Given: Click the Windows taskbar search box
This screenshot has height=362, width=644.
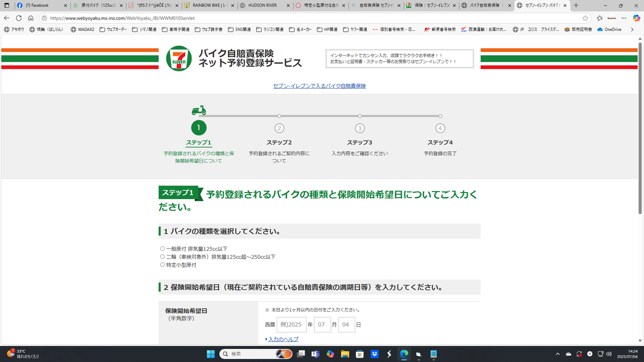Looking at the screenshot, I should (x=256, y=354).
